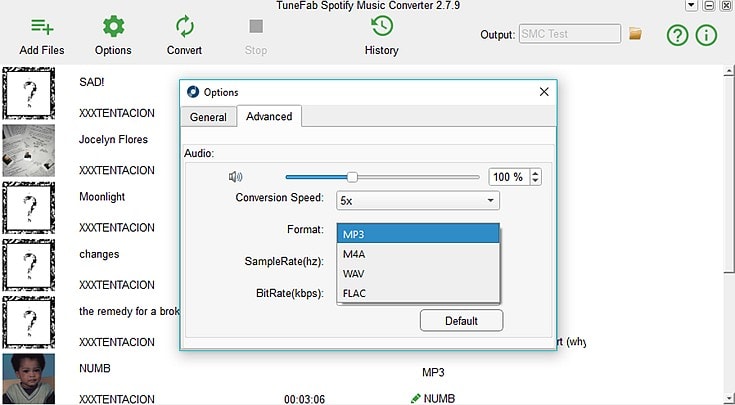Screen dimensions: 735x405
Task: Click the pencil edit icon next to NUMB
Action: (x=415, y=398)
